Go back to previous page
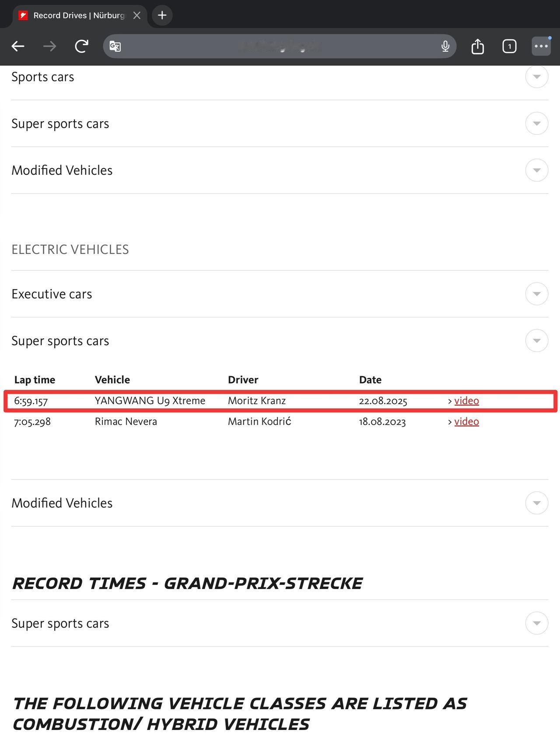The image size is (560, 747). pyautogui.click(x=18, y=46)
